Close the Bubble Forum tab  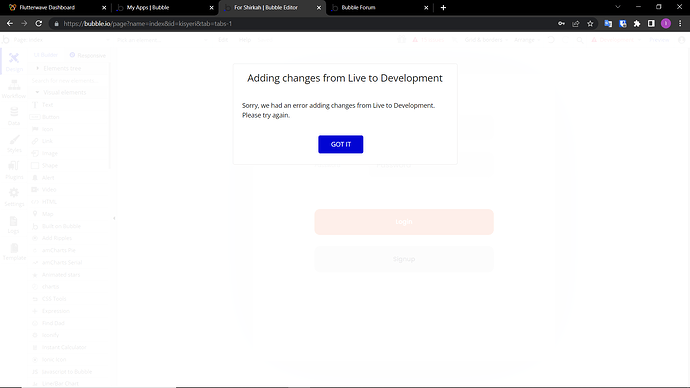[426, 7]
